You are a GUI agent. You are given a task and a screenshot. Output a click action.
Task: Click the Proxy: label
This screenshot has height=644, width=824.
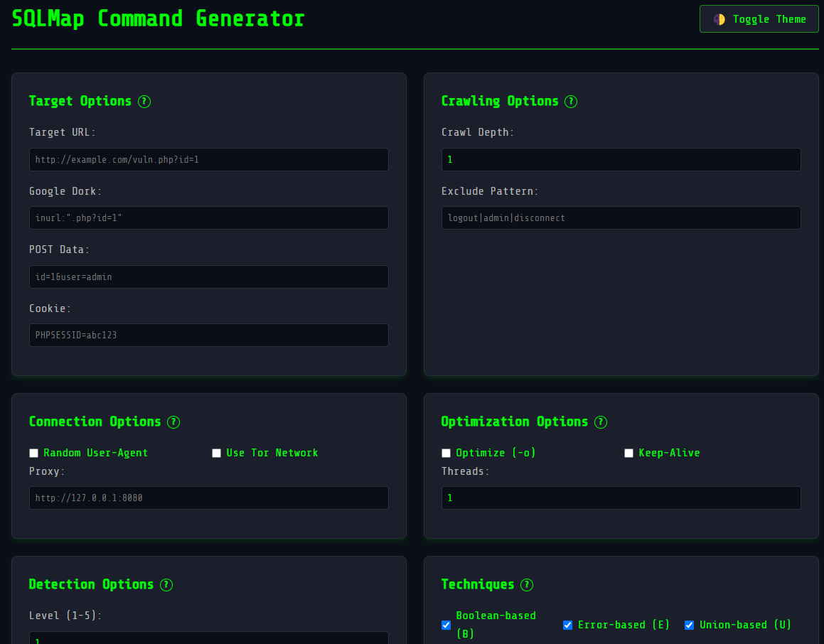47,471
